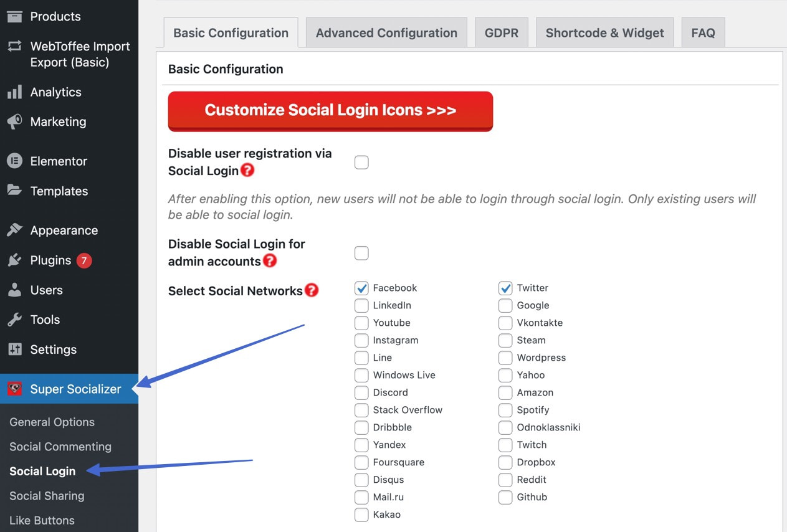The width and height of the screenshot is (787, 532).
Task: Click the Users sidebar icon
Action: click(14, 290)
